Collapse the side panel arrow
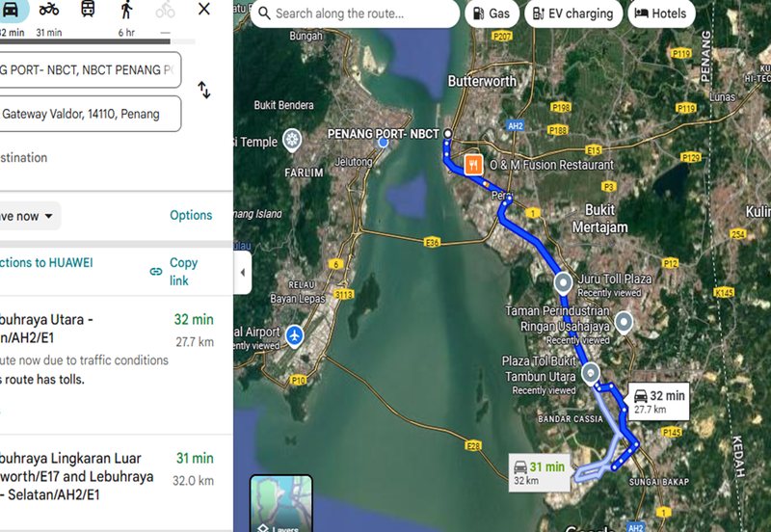Image resolution: width=771 pixels, height=532 pixels. [x=243, y=273]
